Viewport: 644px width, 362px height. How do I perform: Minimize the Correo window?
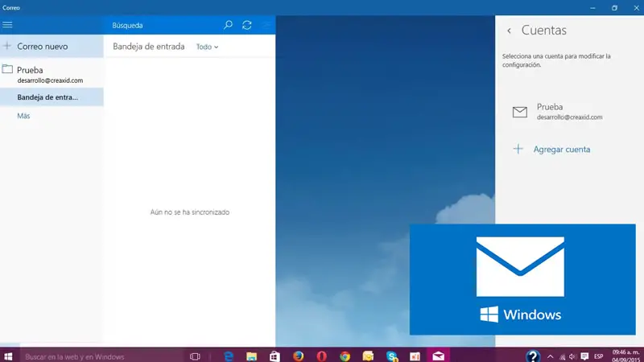tap(592, 8)
